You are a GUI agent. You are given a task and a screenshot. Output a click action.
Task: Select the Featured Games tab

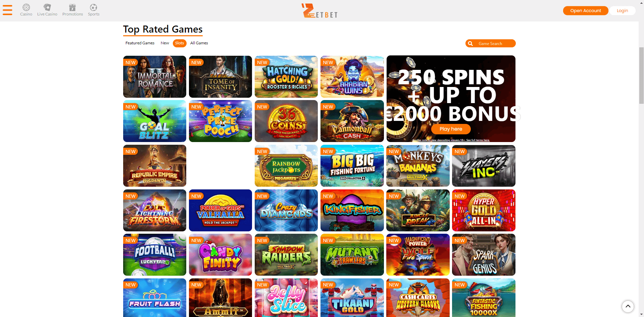[140, 43]
